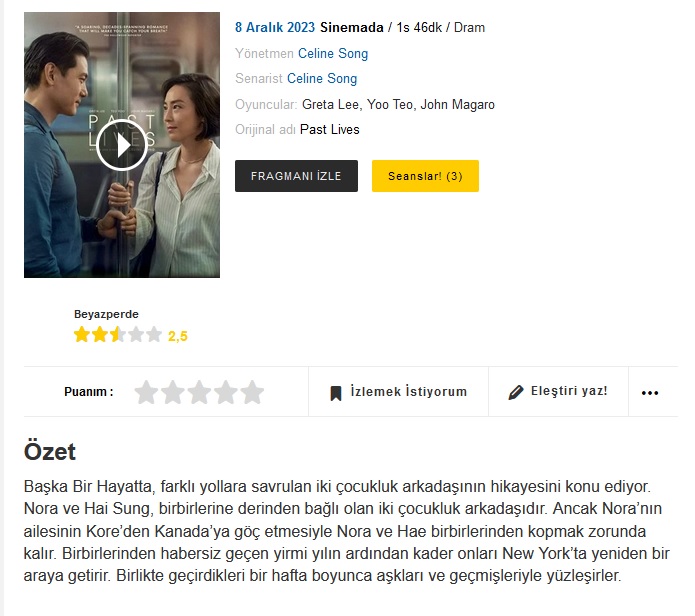Rate the film four stars in Puanım

click(x=226, y=392)
